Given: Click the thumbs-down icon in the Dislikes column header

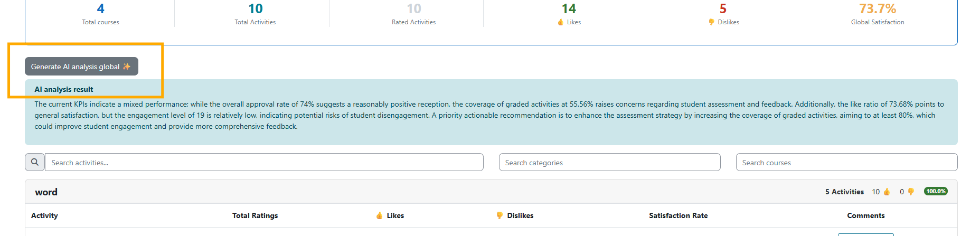Looking at the screenshot, I should click(x=500, y=215).
